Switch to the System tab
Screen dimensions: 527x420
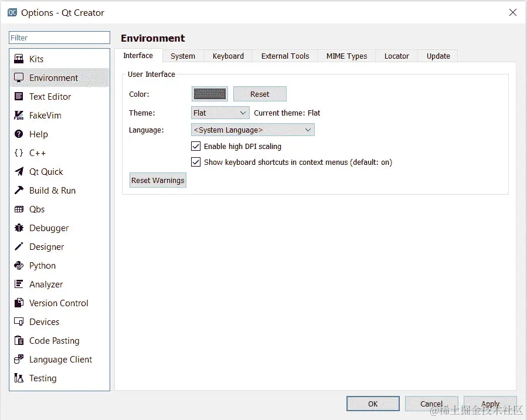183,56
